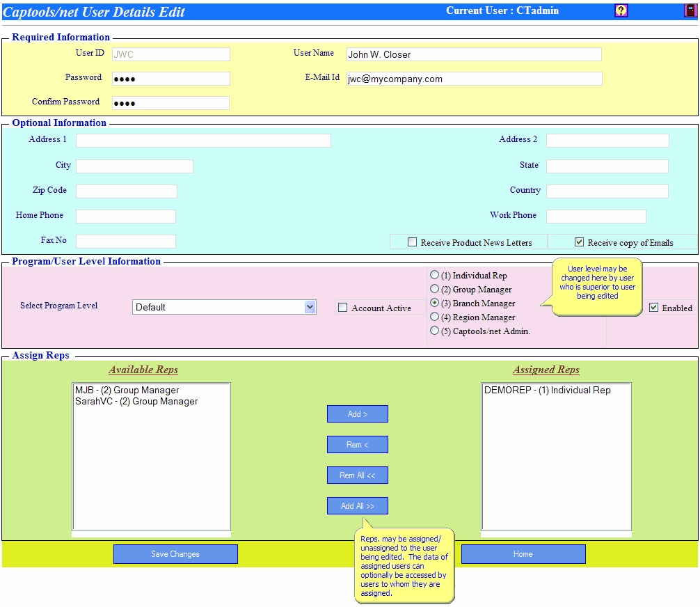Click Rem All << button
Image resolution: width=700 pixels, height=607 pixels.
point(357,475)
